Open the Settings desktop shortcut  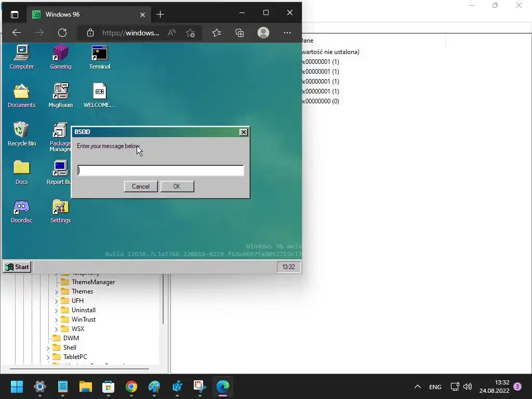(x=61, y=211)
